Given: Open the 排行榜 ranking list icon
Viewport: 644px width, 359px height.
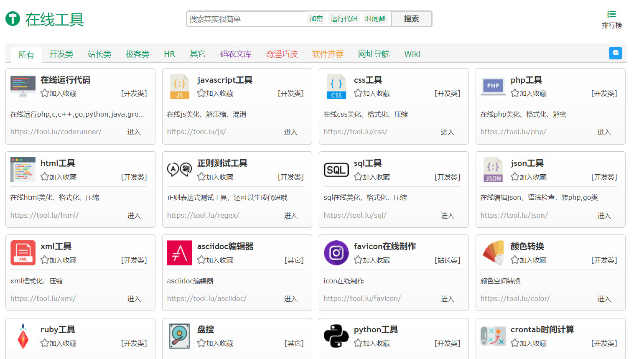Looking at the screenshot, I should click(611, 14).
